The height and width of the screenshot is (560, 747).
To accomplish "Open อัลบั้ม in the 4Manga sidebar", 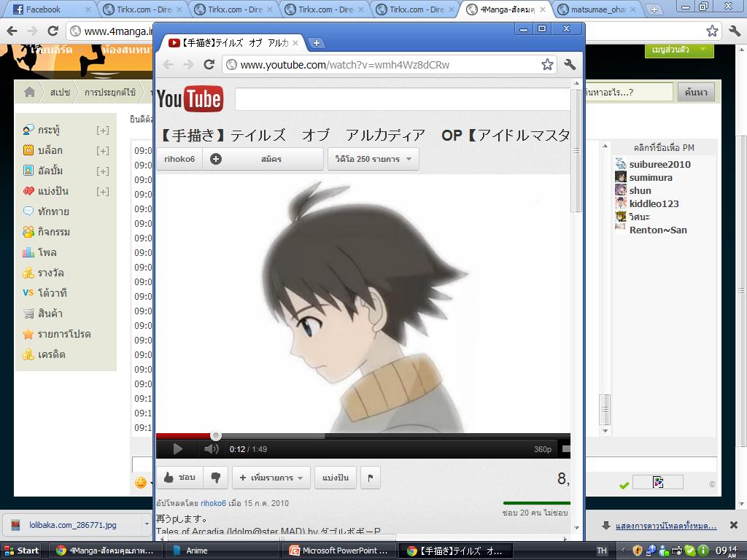I will point(50,171).
